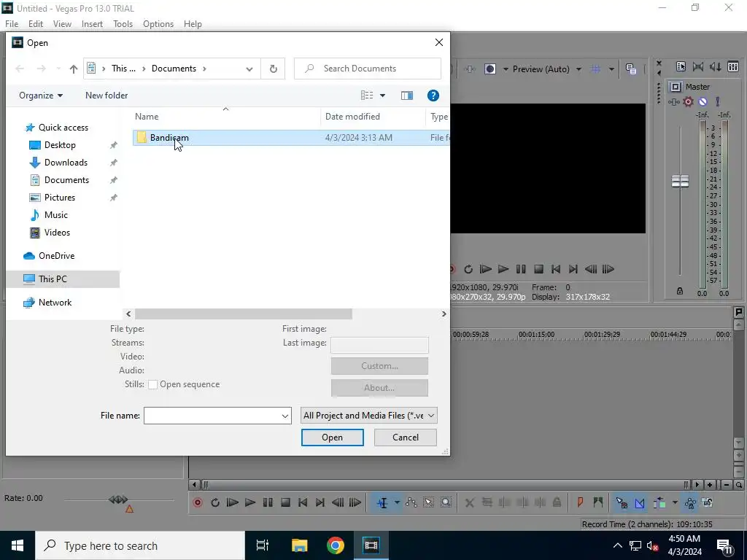Toggle Lock Envelopes to Events
Screen dimensions: 747x560
click(x=690, y=502)
